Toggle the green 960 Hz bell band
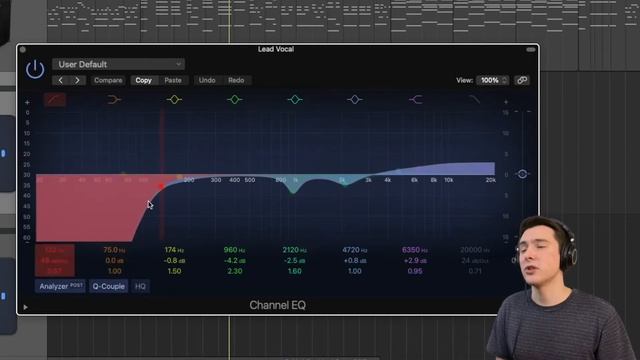Image resolution: width=640 pixels, height=360 pixels. tap(234, 99)
